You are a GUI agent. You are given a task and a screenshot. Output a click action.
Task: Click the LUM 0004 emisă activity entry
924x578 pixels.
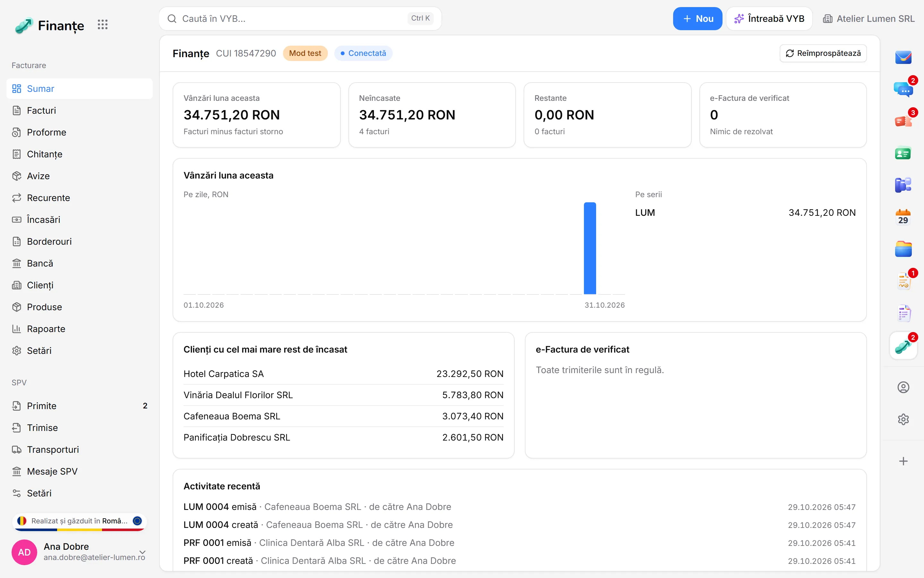(519, 507)
